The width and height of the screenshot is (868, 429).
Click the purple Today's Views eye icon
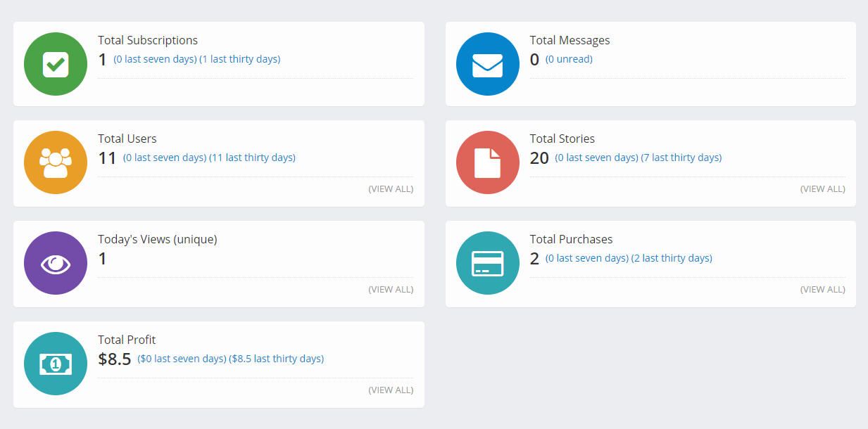tap(56, 263)
